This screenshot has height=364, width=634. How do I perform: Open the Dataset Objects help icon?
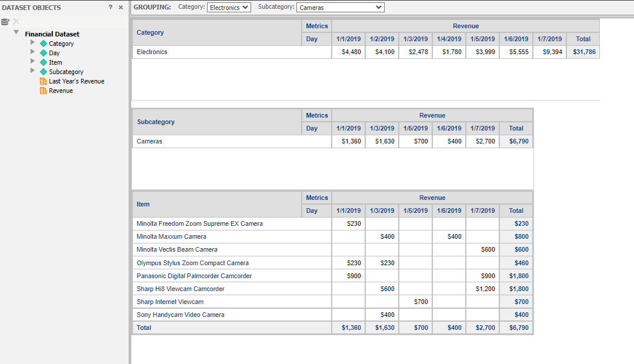point(111,7)
